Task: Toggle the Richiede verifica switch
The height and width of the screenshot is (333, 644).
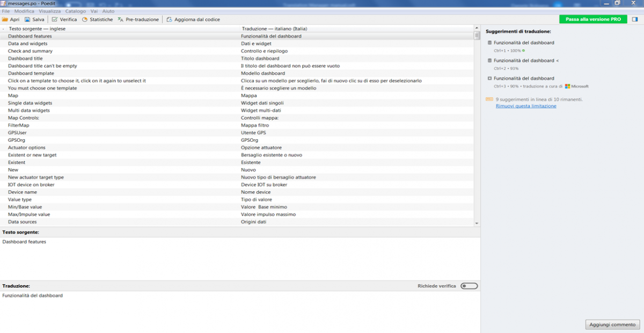Action: (469, 286)
